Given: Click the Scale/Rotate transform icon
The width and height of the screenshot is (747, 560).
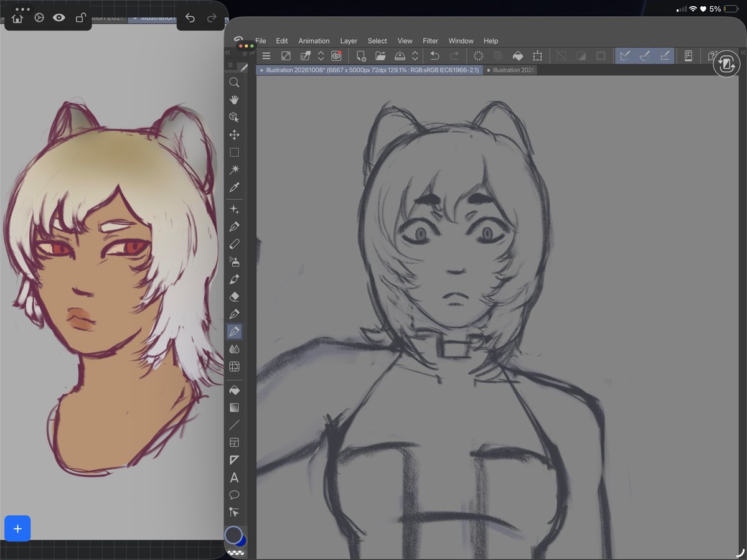Looking at the screenshot, I should point(537,56).
